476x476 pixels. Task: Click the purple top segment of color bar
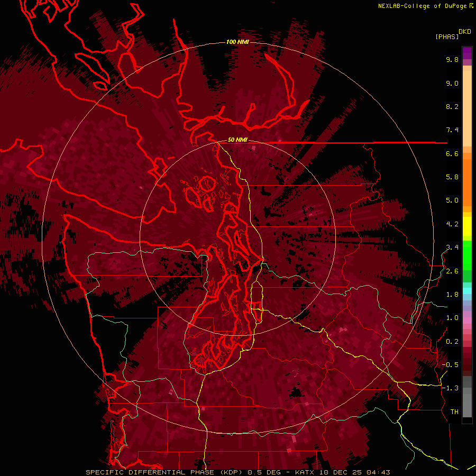(467, 53)
